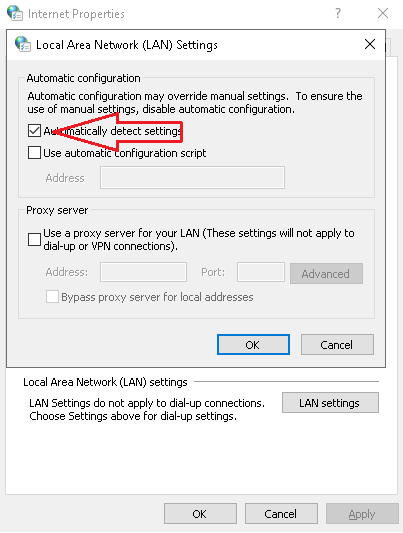Close the LAN Settings dialog
403x533 pixels.
(370, 44)
